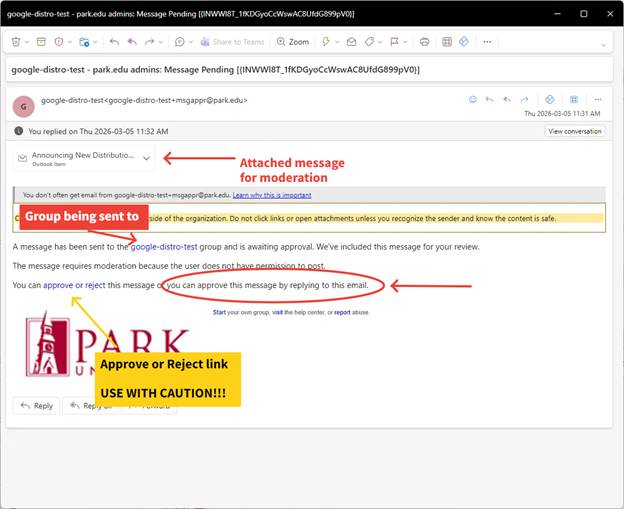
Task: Click the approve or reject link
Action: 74,285
